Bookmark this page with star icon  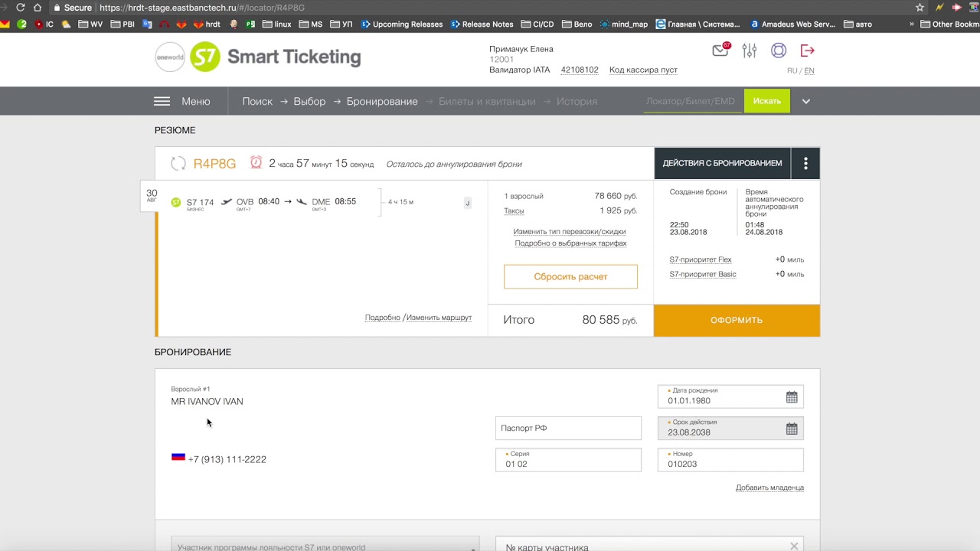[920, 8]
